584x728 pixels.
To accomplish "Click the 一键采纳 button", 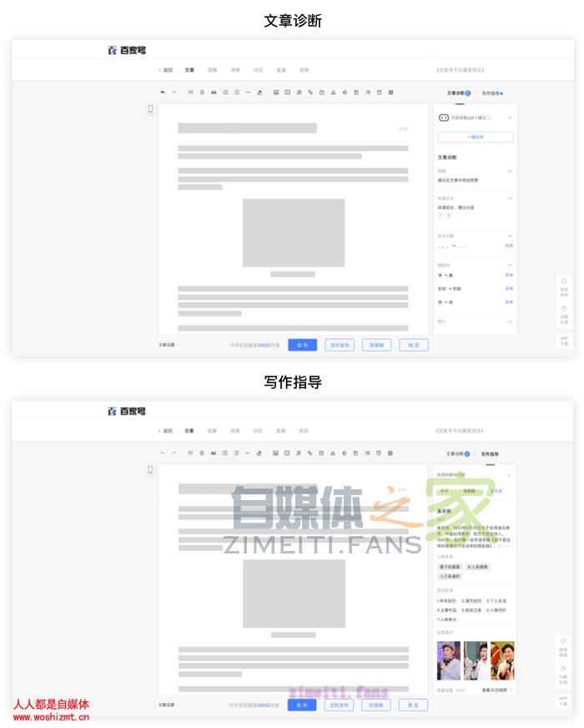I will 476,137.
